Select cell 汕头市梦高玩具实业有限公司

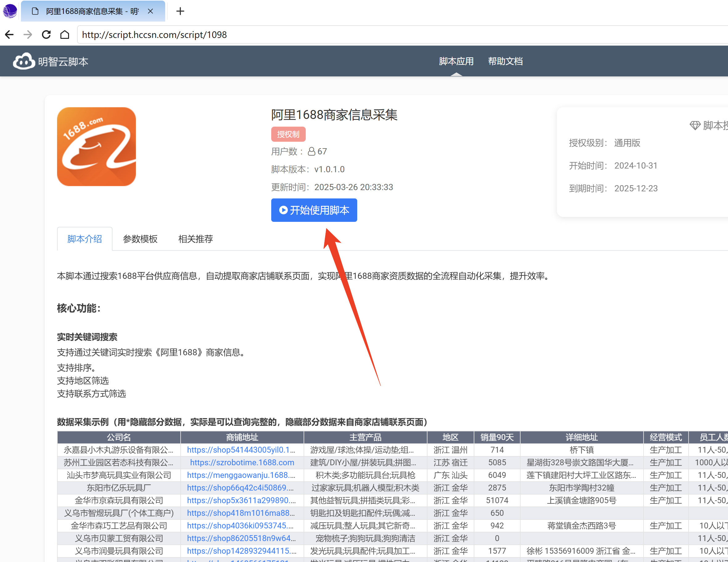click(x=119, y=475)
